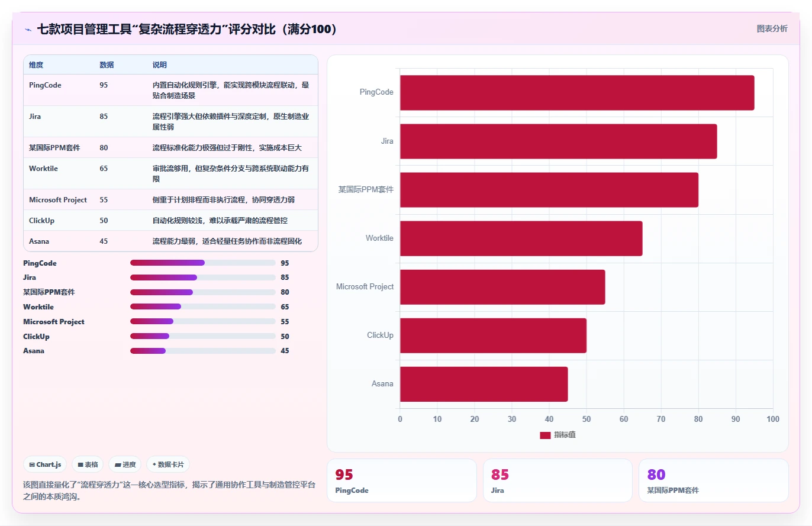
Task: Click the Asana y-axis label in chart
Action: click(382, 384)
